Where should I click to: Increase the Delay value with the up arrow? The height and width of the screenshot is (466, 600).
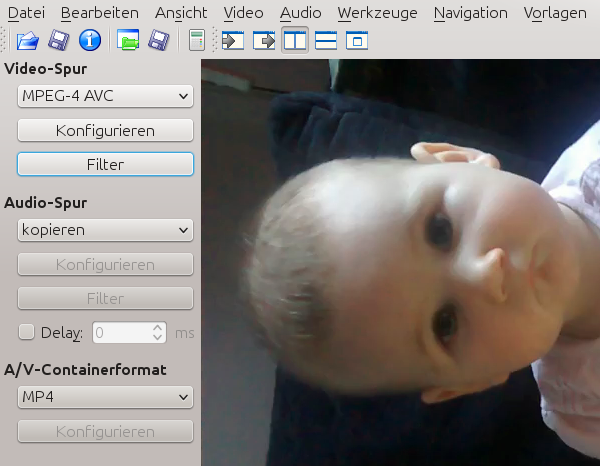coord(158,328)
